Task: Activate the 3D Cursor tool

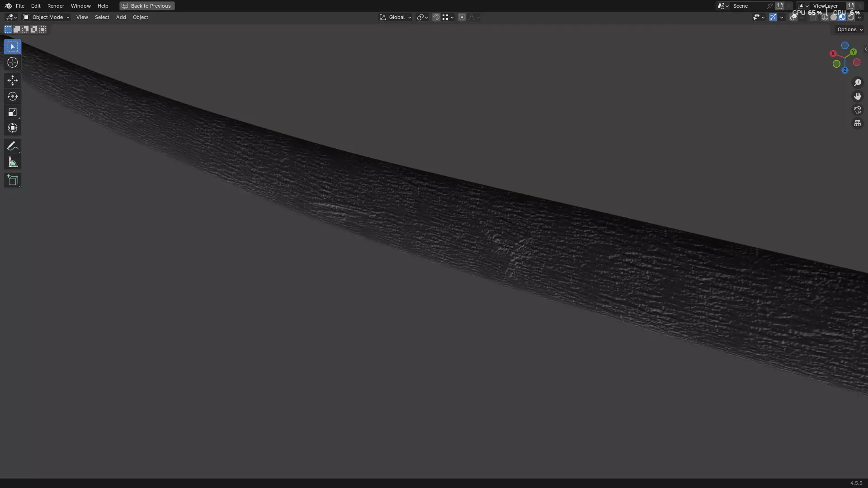Action: 12,62
